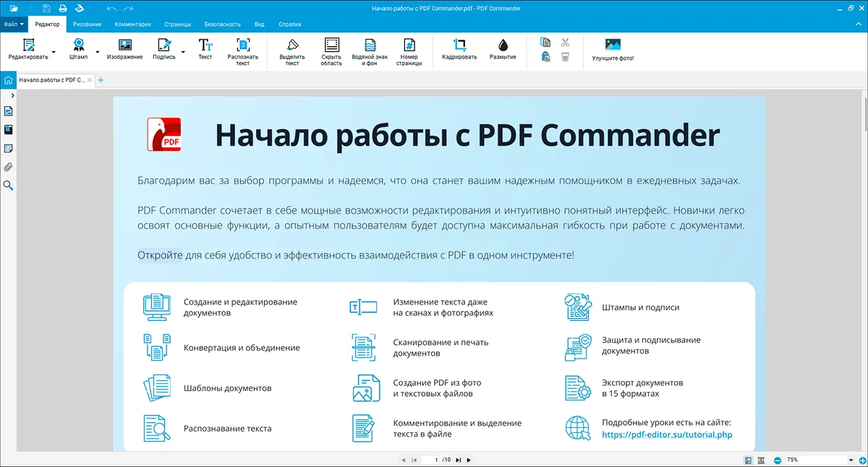Switch to continuous page view mode
Screen dimensions: 868x467
click(762, 460)
